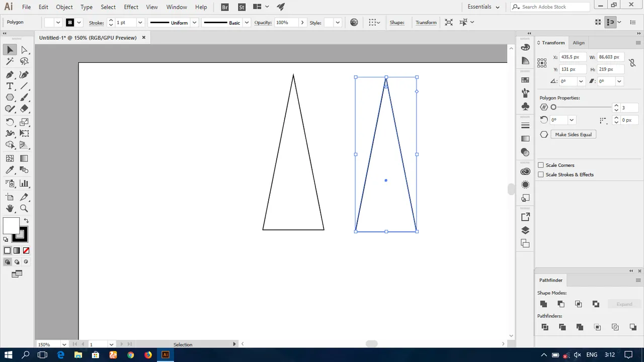Reset default fill and stroke
The image size is (644, 362).
click(7, 239)
